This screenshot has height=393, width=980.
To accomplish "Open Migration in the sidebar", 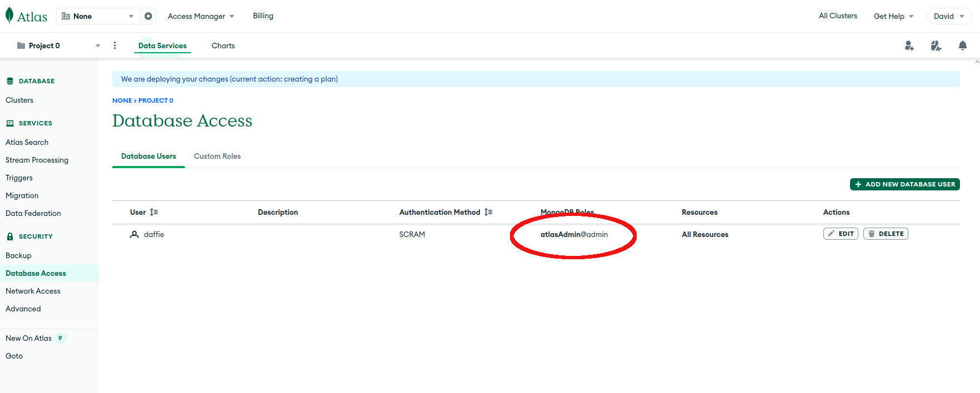I will pos(22,196).
